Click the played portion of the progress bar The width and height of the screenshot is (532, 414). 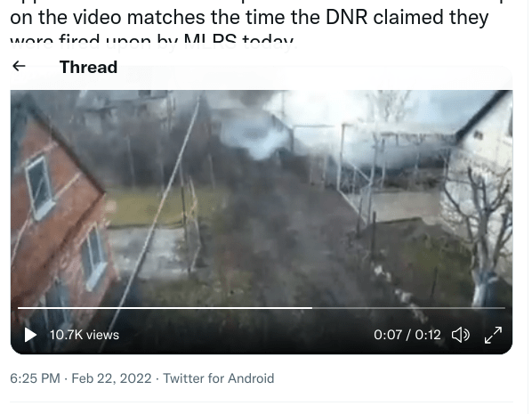coord(165,308)
